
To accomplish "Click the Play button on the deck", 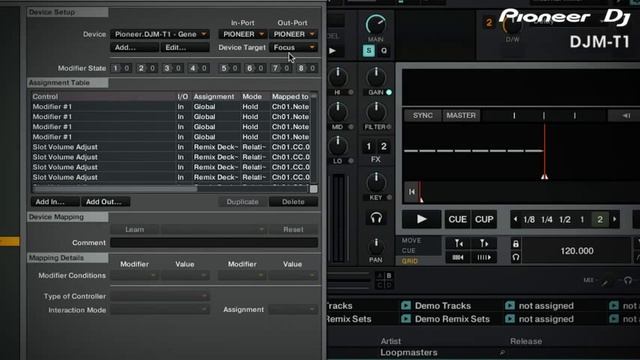I will pos(422,219).
